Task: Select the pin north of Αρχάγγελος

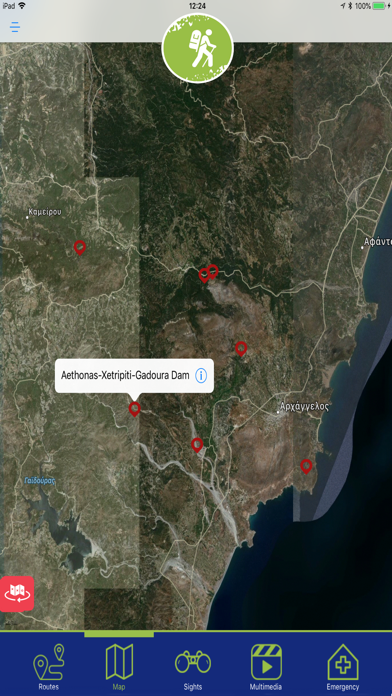Action: (x=241, y=348)
